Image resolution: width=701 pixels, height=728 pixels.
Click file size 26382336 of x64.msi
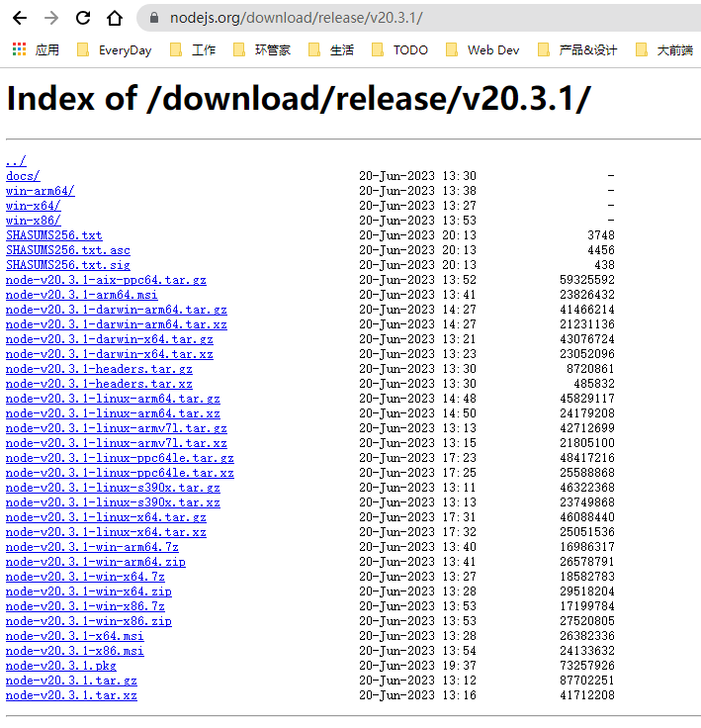click(x=586, y=637)
